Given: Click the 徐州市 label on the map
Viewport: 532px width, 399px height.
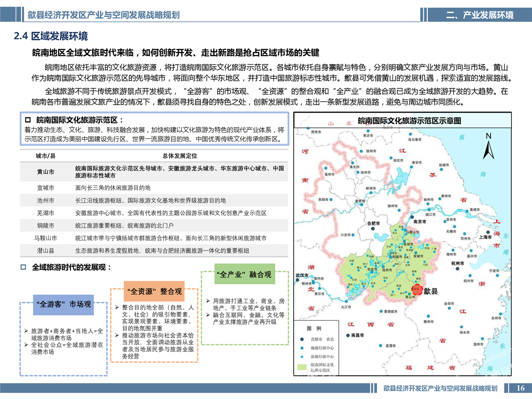Looking at the screenshot, I should click(x=371, y=151).
